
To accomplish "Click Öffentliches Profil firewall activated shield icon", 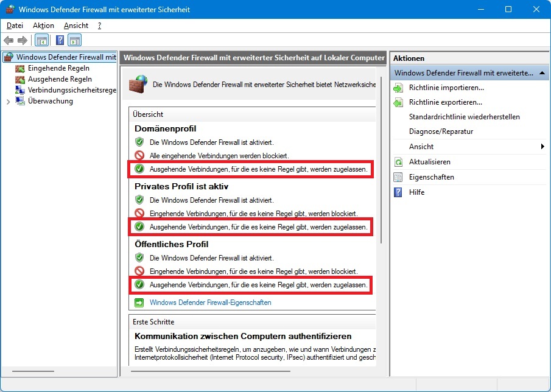I will pos(139,258).
